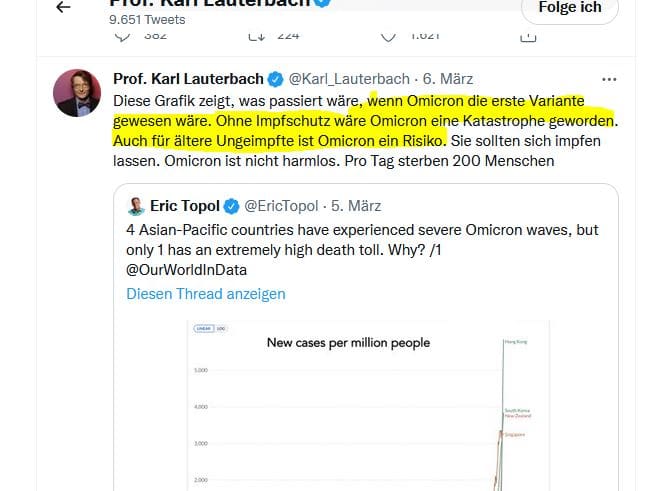Open Eric Topol's small avatar image
Viewport: 645px width, 491px height.
click(x=136, y=206)
